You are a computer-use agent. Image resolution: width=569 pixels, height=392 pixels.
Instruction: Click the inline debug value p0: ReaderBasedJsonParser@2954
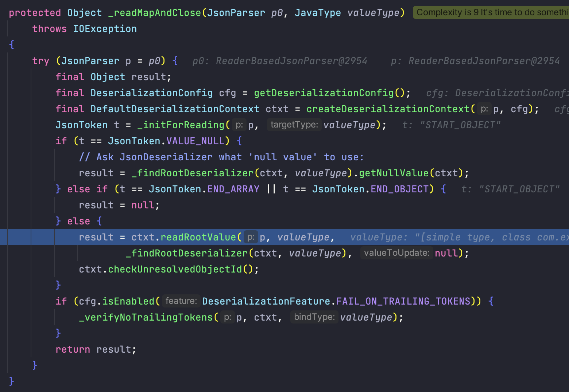click(280, 61)
